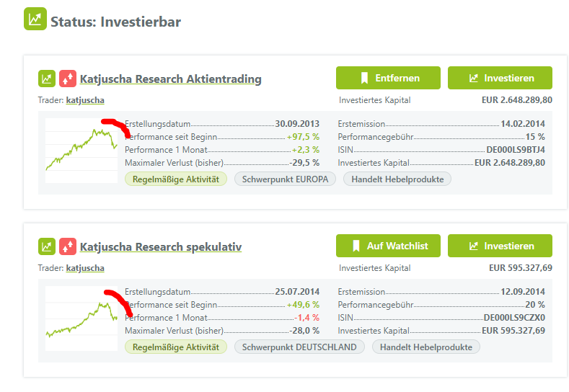Click Regelmäßige Aktivität tag on Aktientrading card
Screen dimensions: 569x392
176,179
